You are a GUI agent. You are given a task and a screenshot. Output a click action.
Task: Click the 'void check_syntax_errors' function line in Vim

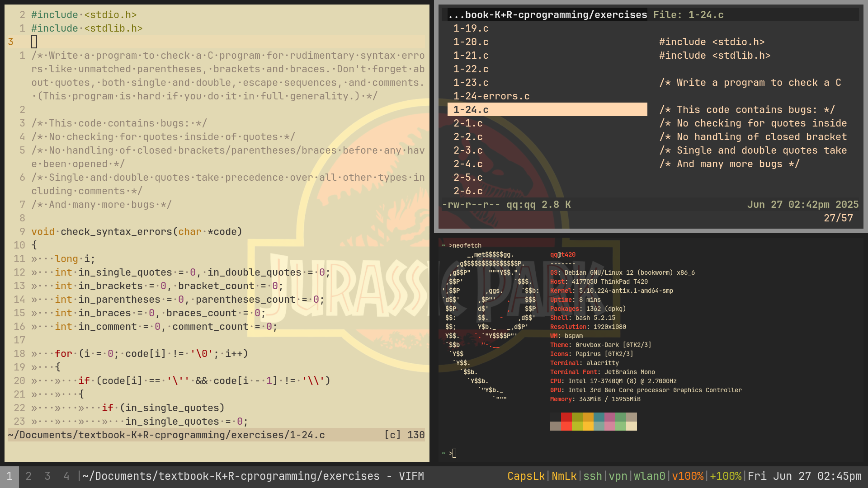(x=137, y=232)
